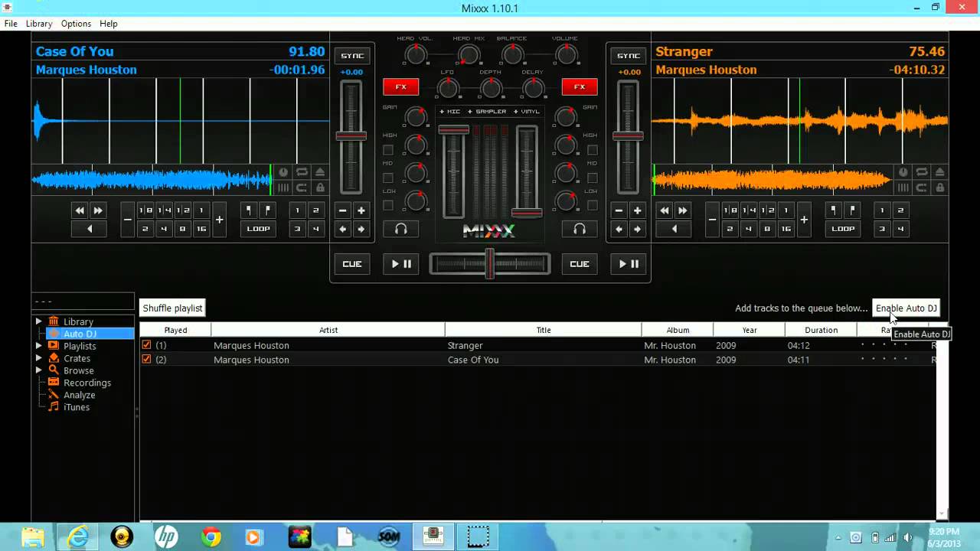This screenshot has width=980, height=551.
Task: Open Internet Explorer from taskbar
Action: pyautogui.click(x=77, y=537)
